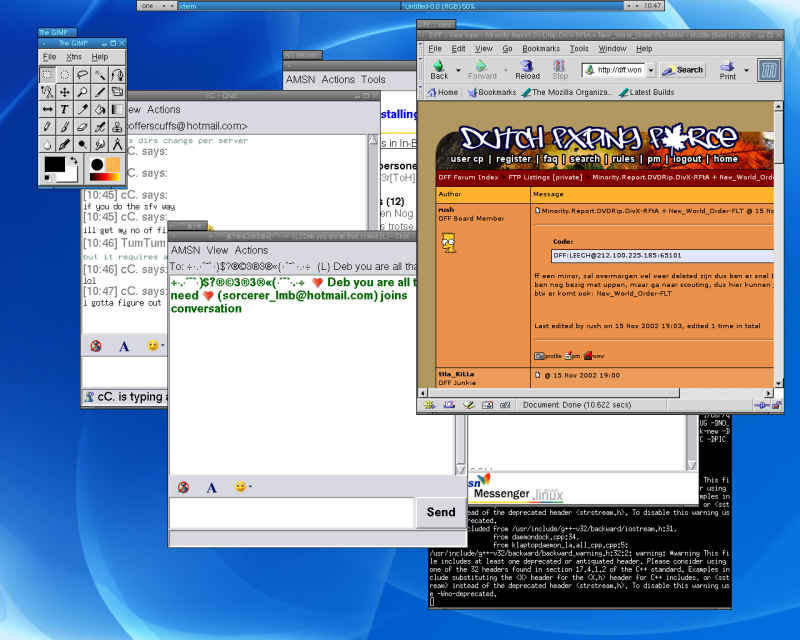Select the Convolve blur drop tool

click(x=47, y=144)
